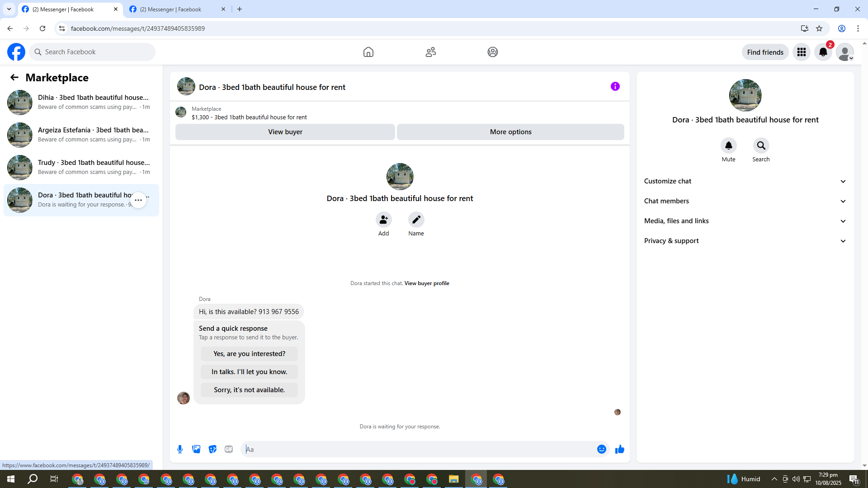The image size is (868, 488).
Task: Expand Privacy & support section
Action: tap(745, 241)
